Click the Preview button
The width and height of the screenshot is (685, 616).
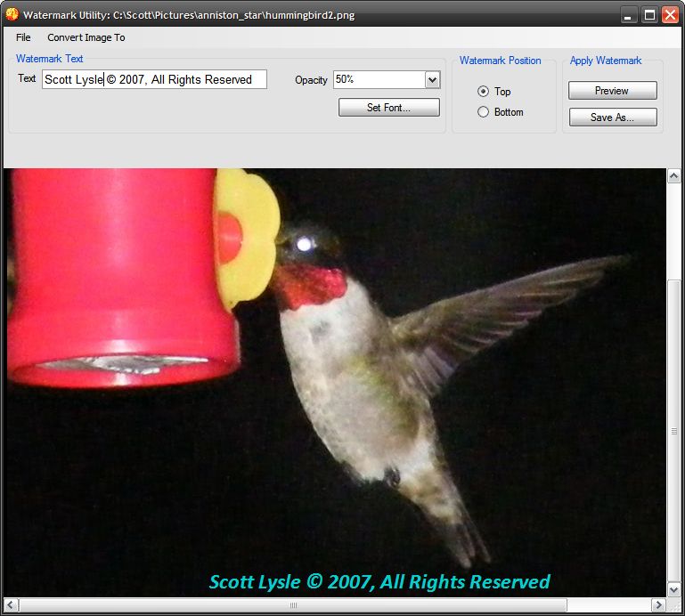click(x=613, y=91)
